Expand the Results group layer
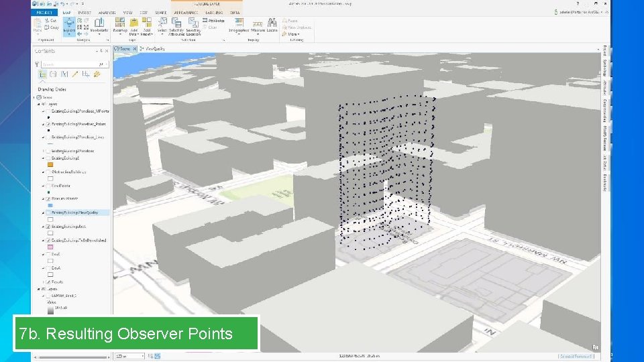This screenshot has width=644, height=362. (x=43, y=282)
